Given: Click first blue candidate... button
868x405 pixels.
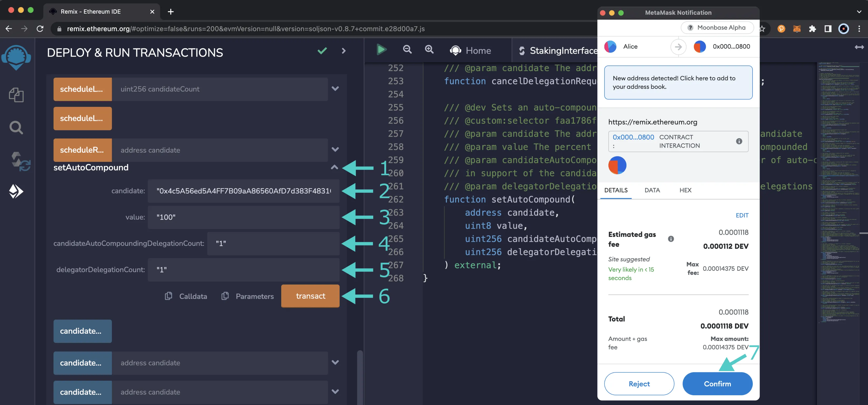Looking at the screenshot, I should pyautogui.click(x=82, y=331).
